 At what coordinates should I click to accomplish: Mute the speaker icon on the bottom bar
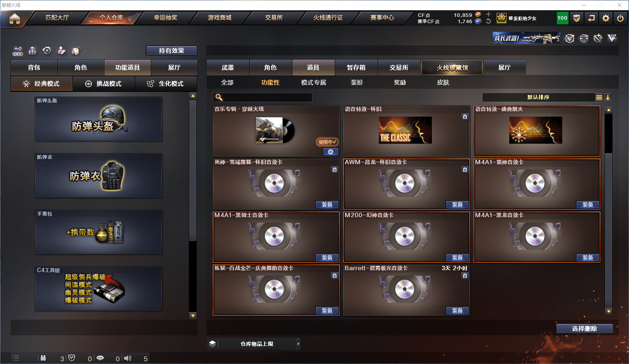coord(128,358)
